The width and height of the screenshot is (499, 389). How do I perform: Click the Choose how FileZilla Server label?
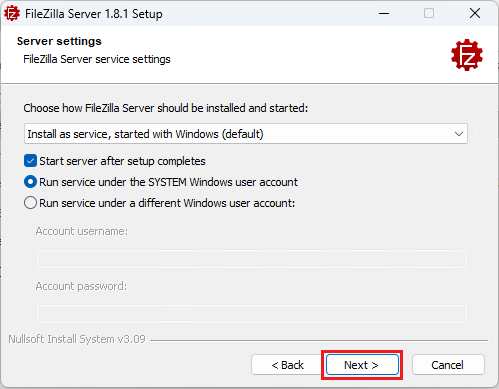click(166, 108)
